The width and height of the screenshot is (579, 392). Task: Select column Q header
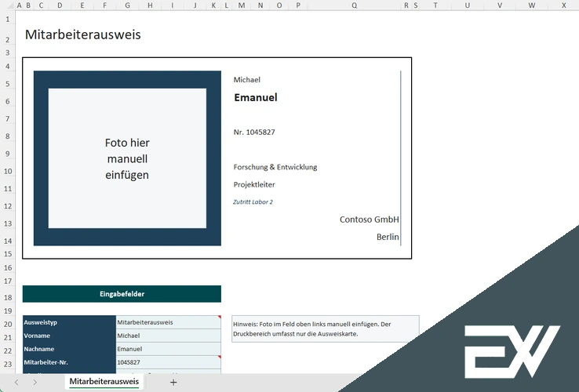point(354,5)
